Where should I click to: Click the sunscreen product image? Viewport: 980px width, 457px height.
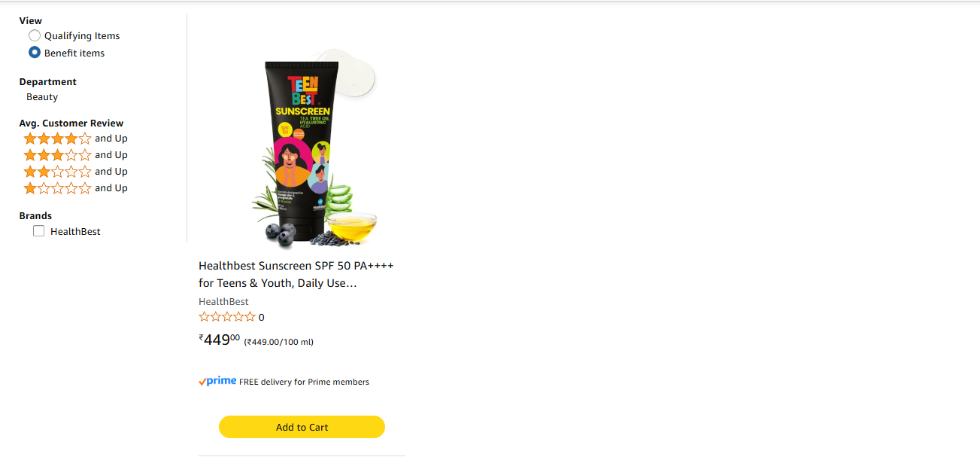pos(313,148)
